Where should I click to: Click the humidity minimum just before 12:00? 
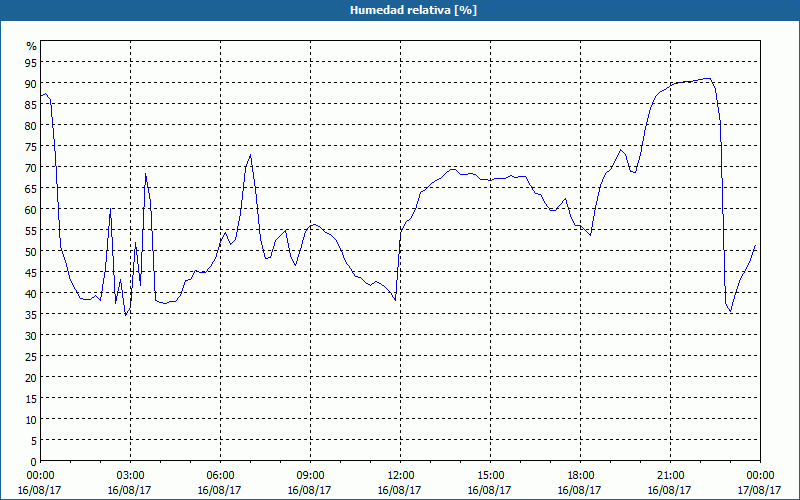click(395, 300)
